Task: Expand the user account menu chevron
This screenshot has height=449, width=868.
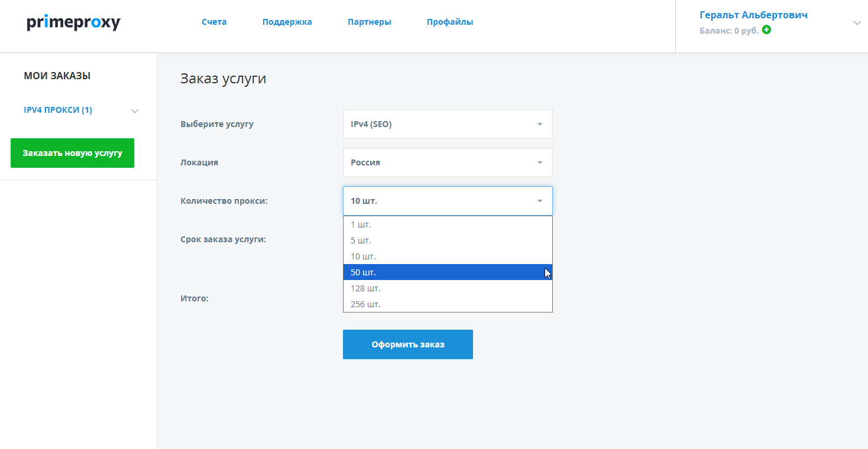Action: [x=857, y=23]
